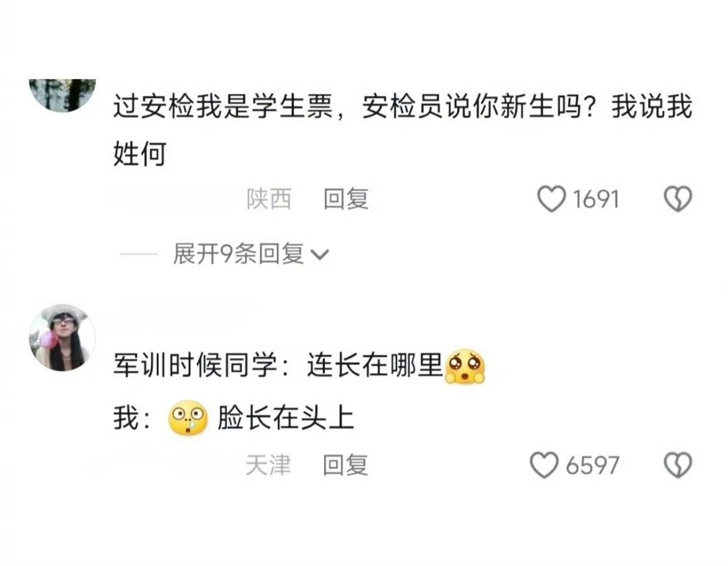The height and width of the screenshot is (566, 728).
Task: Click the shocked emoji before 脸长在头上
Action: (x=187, y=418)
